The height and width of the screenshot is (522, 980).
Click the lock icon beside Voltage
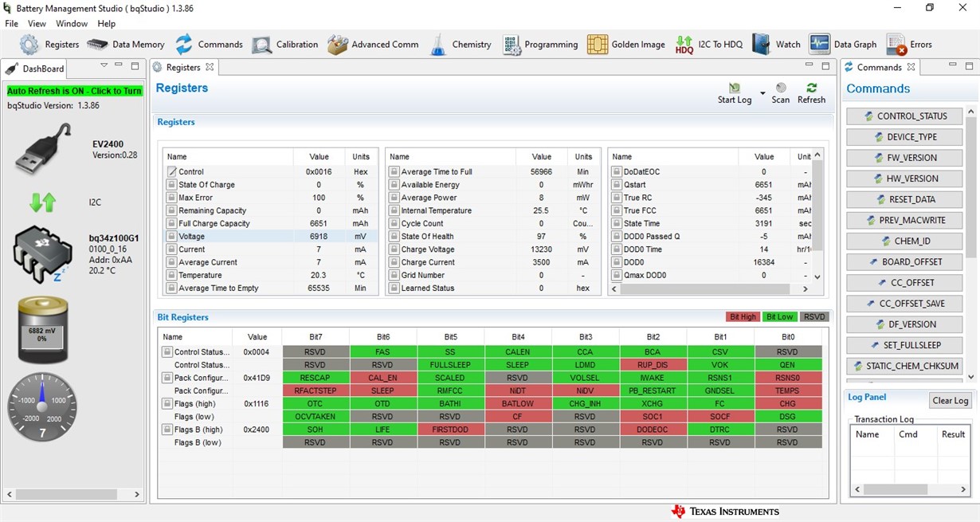(171, 237)
